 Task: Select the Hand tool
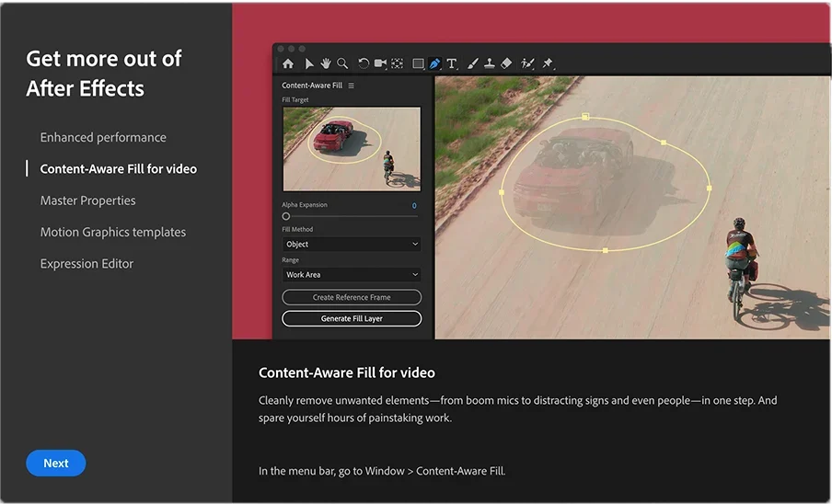click(325, 63)
